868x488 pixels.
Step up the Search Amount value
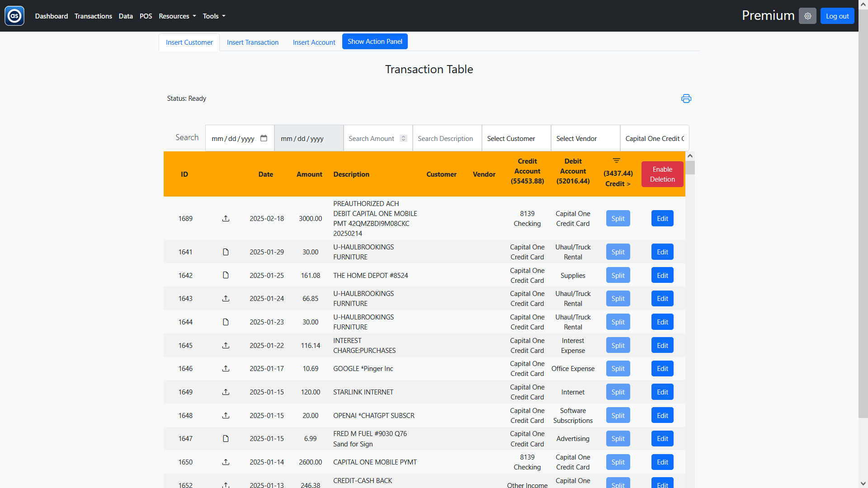[x=403, y=136]
